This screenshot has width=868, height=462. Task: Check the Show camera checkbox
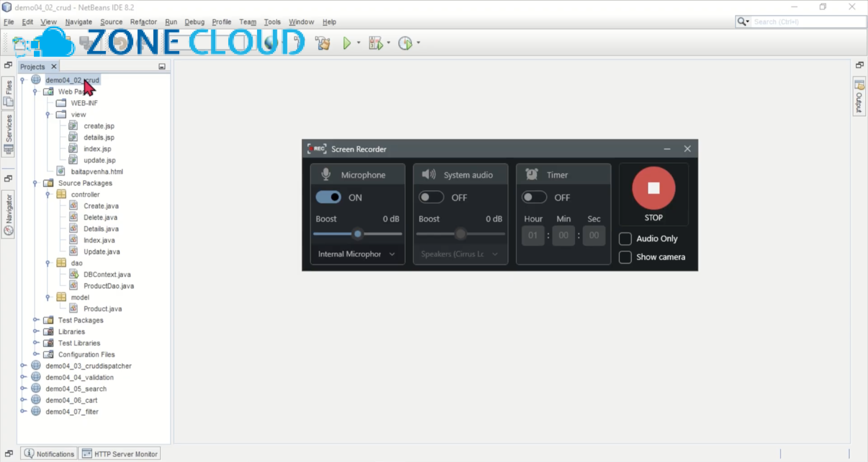tap(625, 257)
